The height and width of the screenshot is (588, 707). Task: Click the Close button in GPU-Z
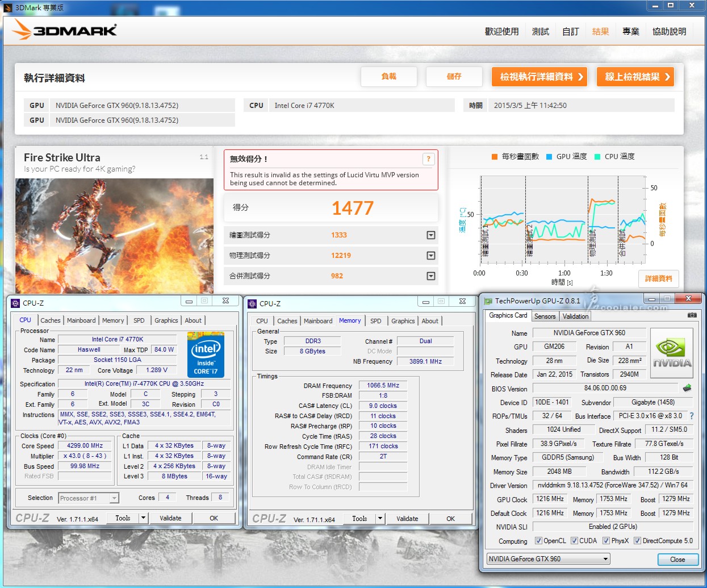[677, 560]
